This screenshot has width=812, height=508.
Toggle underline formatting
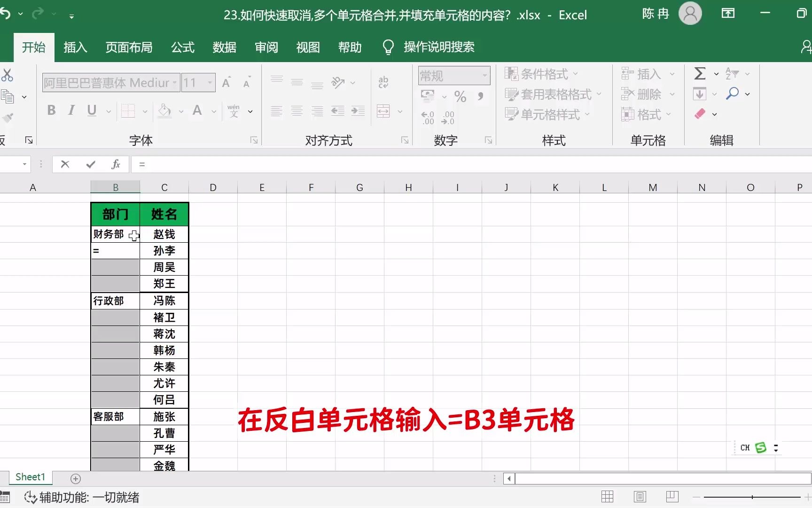click(92, 111)
